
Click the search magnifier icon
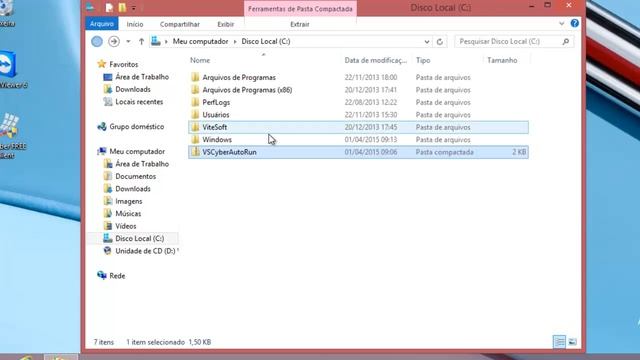pos(566,41)
